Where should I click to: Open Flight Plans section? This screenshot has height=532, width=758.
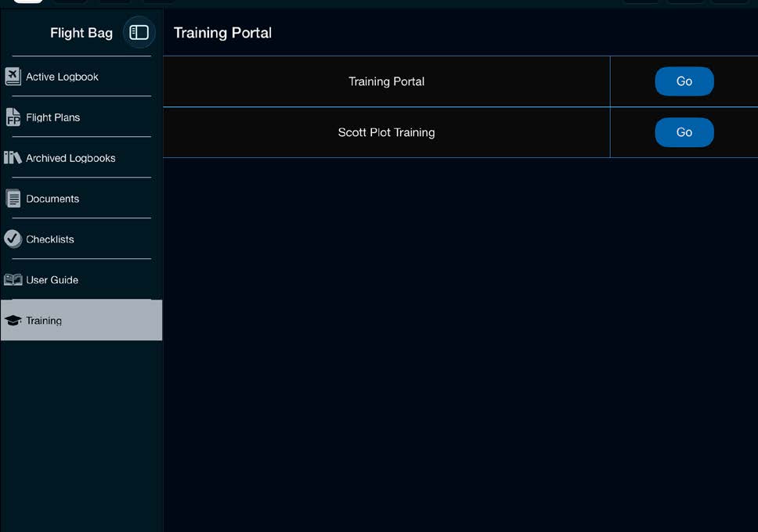point(81,117)
